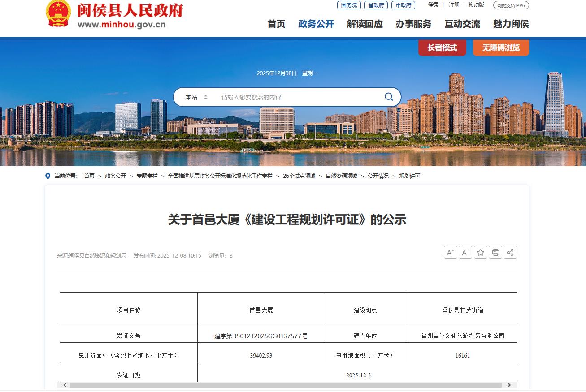
Task: Open the 规划许可 breadcrumb link
Action: pos(409,176)
